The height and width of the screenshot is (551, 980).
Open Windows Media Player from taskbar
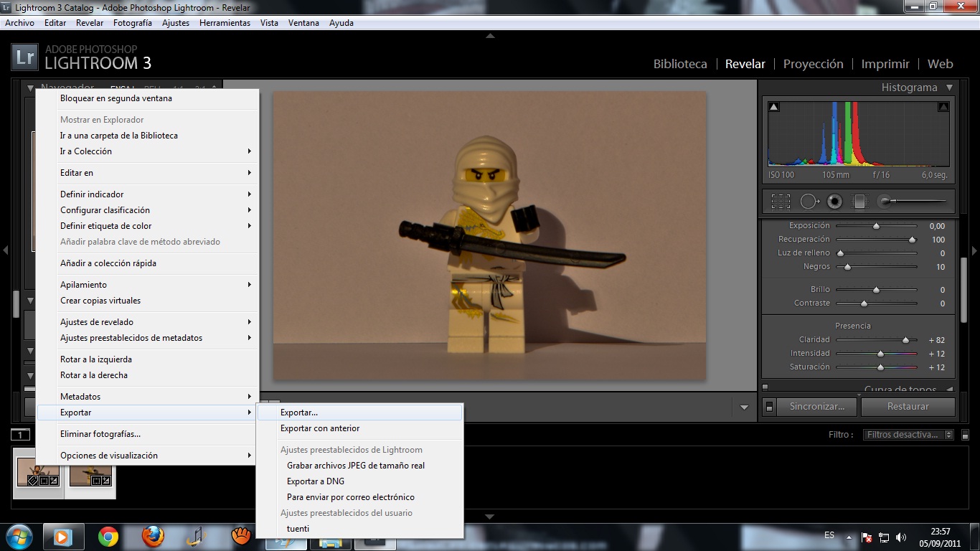pyautogui.click(x=63, y=537)
